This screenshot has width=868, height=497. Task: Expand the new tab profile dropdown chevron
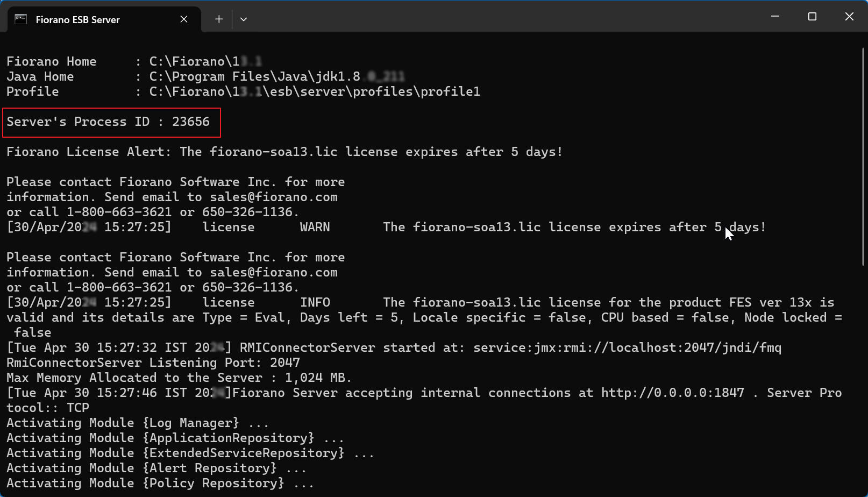244,19
